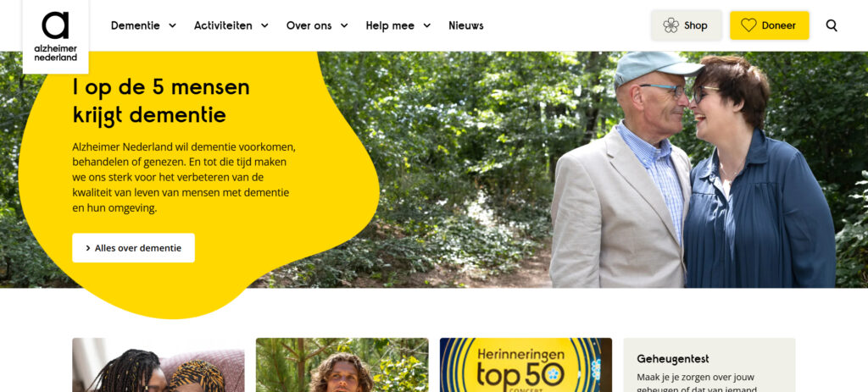This screenshot has height=392, width=868.
Task: Open the card showing man in forest
Action: (342, 365)
